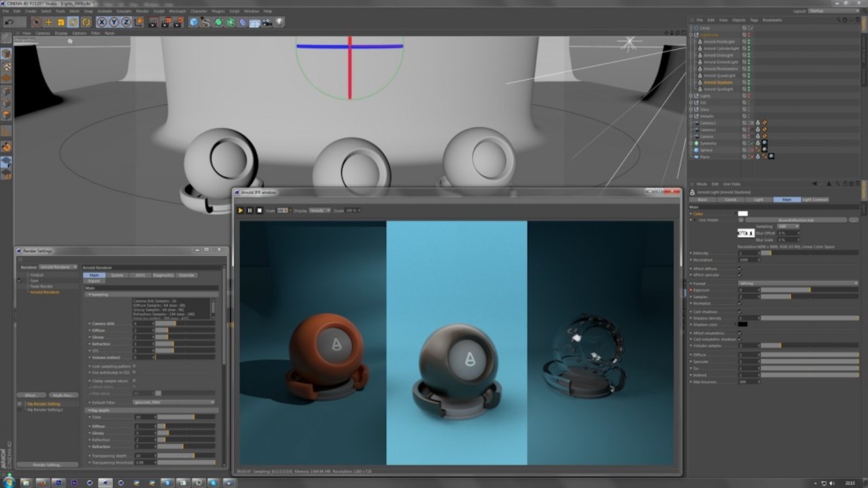Expand the Symmetry object

point(691,144)
